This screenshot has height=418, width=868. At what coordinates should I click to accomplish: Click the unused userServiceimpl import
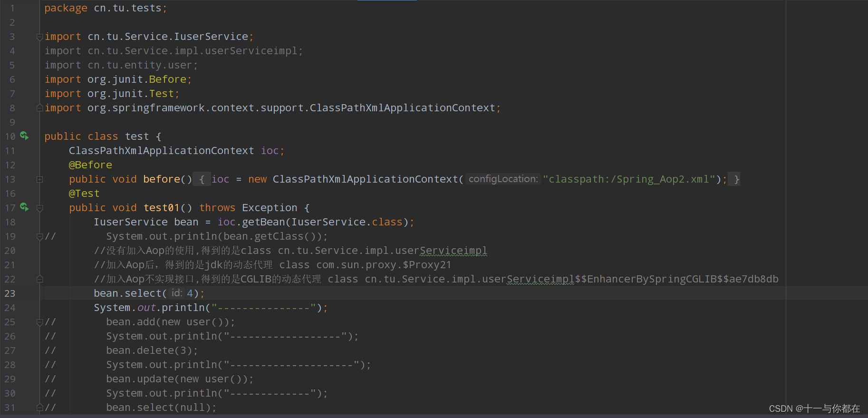click(174, 51)
